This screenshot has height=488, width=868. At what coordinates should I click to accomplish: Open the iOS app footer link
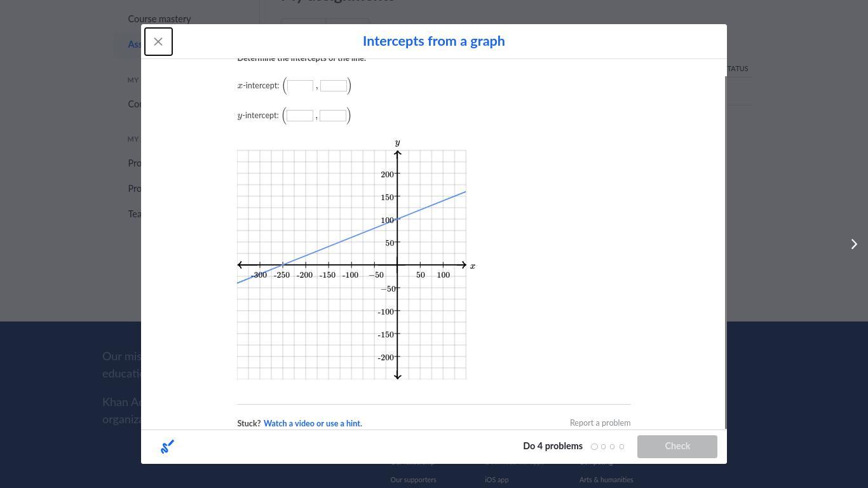496,480
